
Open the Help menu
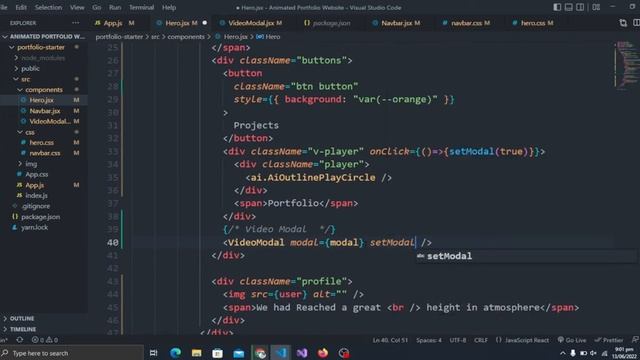point(169,7)
